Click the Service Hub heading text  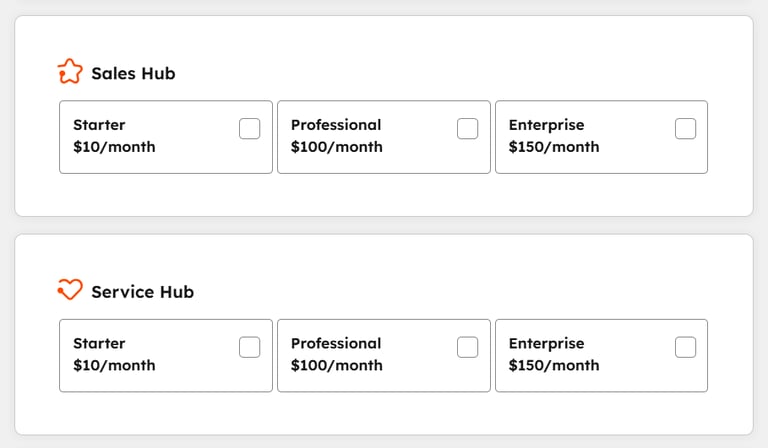pos(143,292)
